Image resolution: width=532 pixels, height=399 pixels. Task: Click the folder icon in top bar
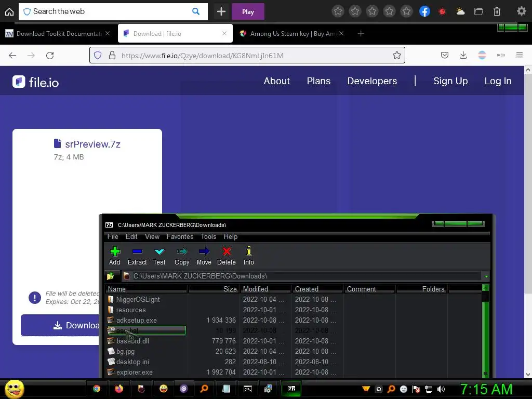pyautogui.click(x=478, y=11)
